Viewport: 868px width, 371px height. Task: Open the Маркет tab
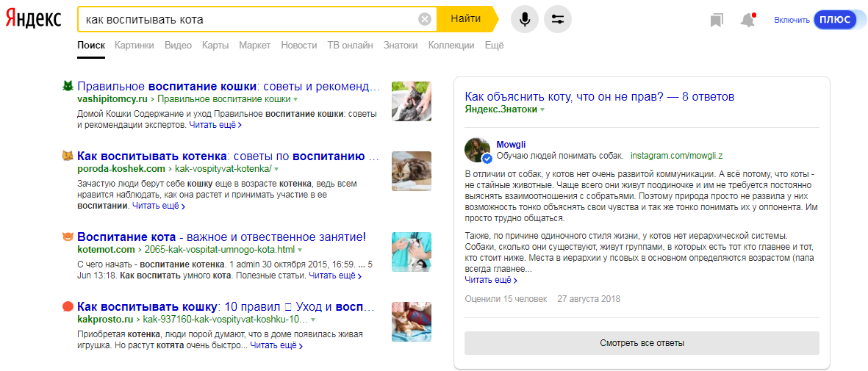tap(254, 46)
